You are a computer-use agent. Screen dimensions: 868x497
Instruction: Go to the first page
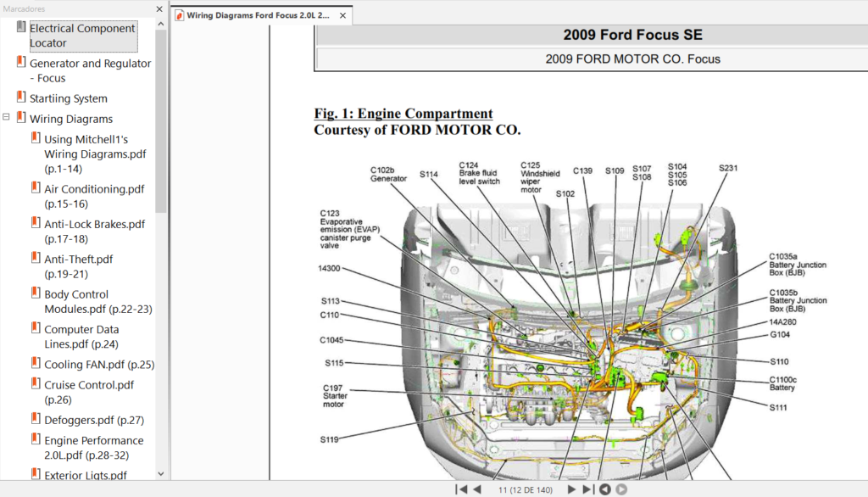460,489
